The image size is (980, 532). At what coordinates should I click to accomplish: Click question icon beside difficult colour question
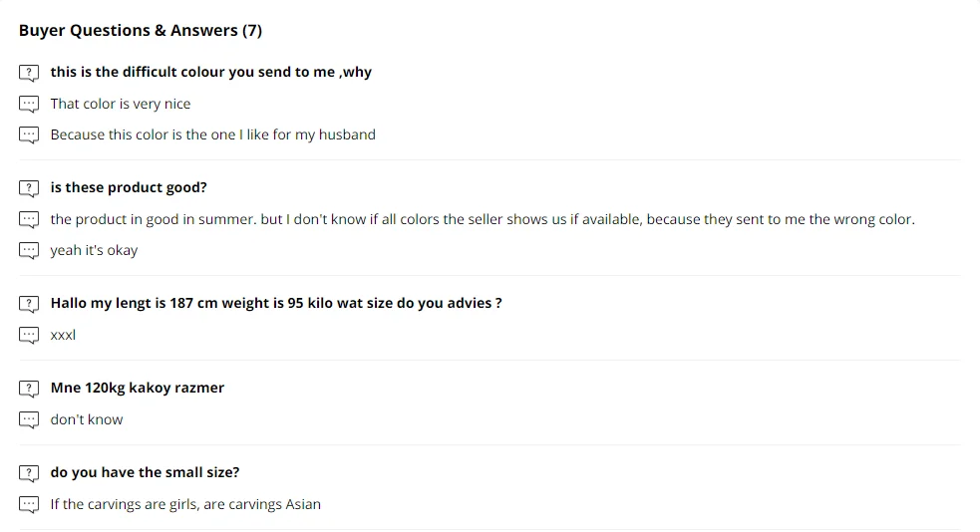point(29,73)
